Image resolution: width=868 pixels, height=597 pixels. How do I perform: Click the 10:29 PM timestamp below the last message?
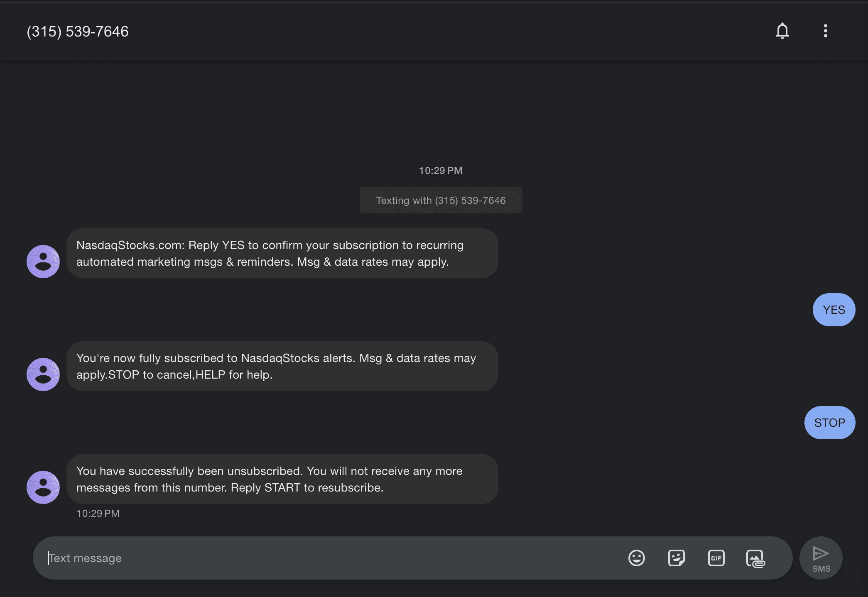click(x=98, y=514)
